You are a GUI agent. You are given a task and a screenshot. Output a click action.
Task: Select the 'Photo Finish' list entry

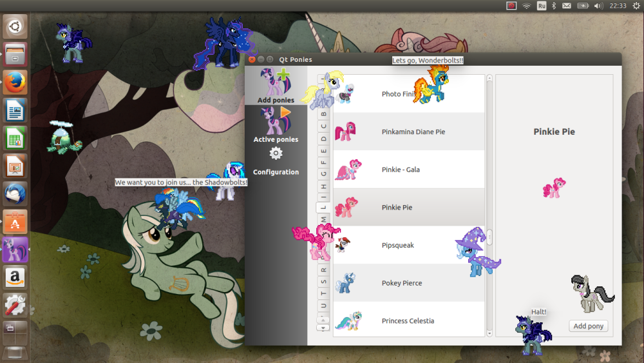click(x=409, y=93)
